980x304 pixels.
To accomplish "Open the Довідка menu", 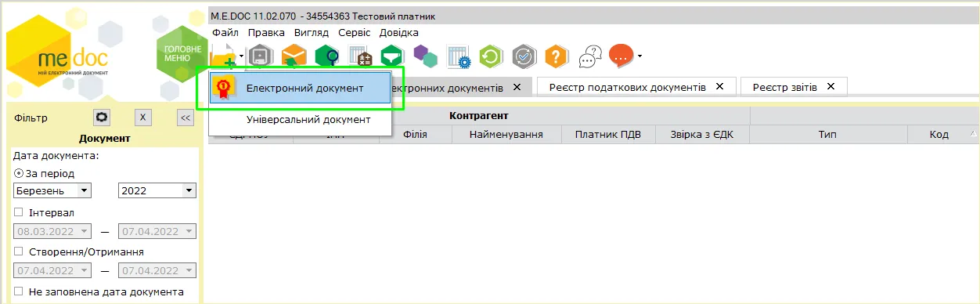I will coord(399,32).
